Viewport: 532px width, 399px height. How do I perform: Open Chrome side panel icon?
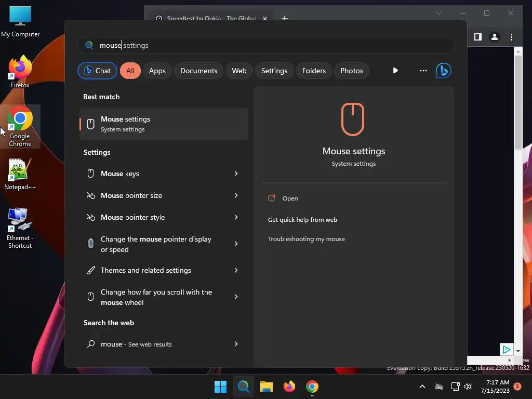pyautogui.click(x=478, y=37)
